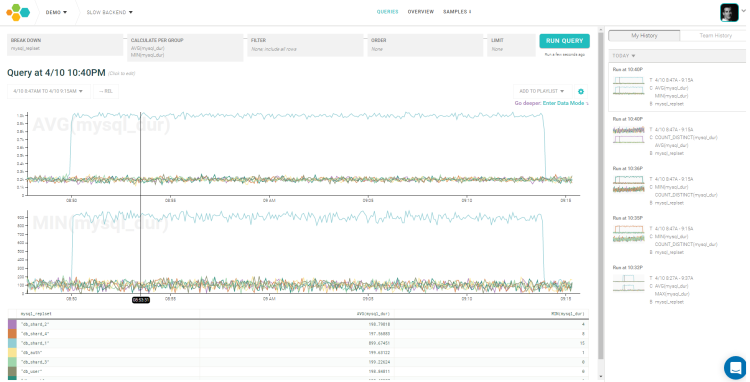Click "Run a few seconds ago" text
This screenshot has width=750, height=382.
point(564,55)
